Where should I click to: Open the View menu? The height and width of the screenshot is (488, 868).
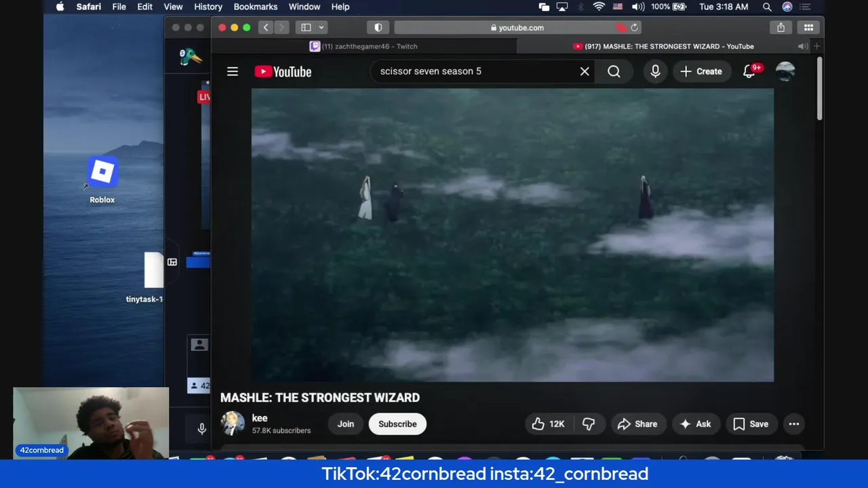click(173, 7)
